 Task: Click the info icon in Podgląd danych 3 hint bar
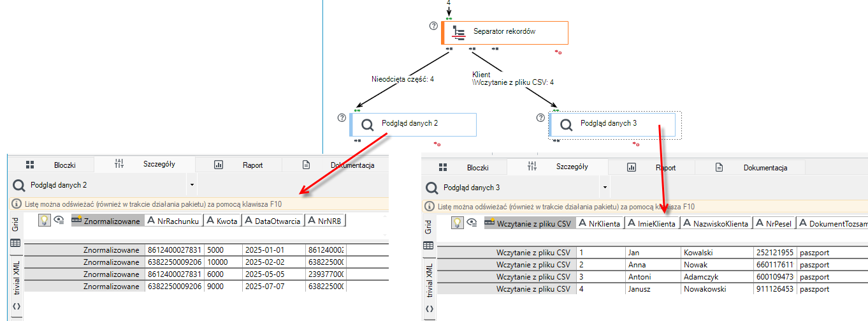(x=429, y=207)
